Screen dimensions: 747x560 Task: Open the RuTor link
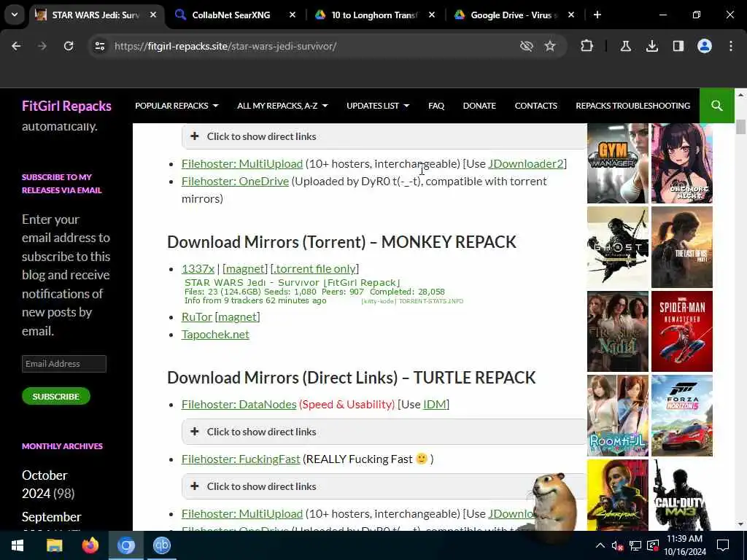point(197,316)
